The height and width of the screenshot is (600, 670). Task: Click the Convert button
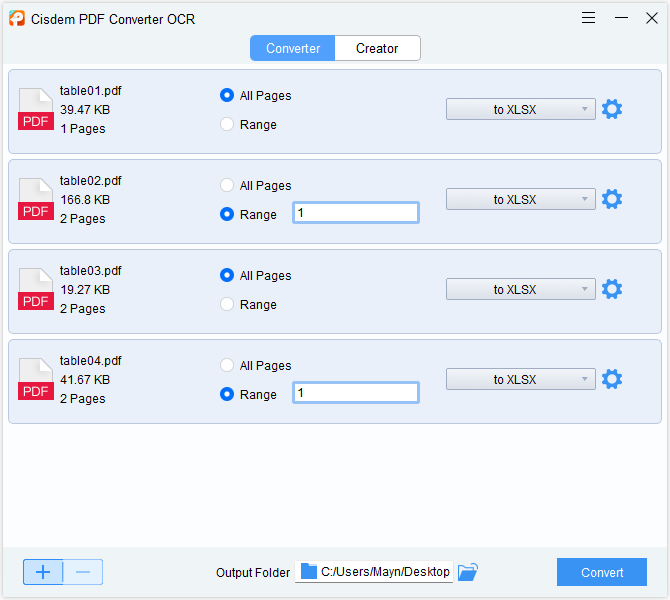point(602,572)
